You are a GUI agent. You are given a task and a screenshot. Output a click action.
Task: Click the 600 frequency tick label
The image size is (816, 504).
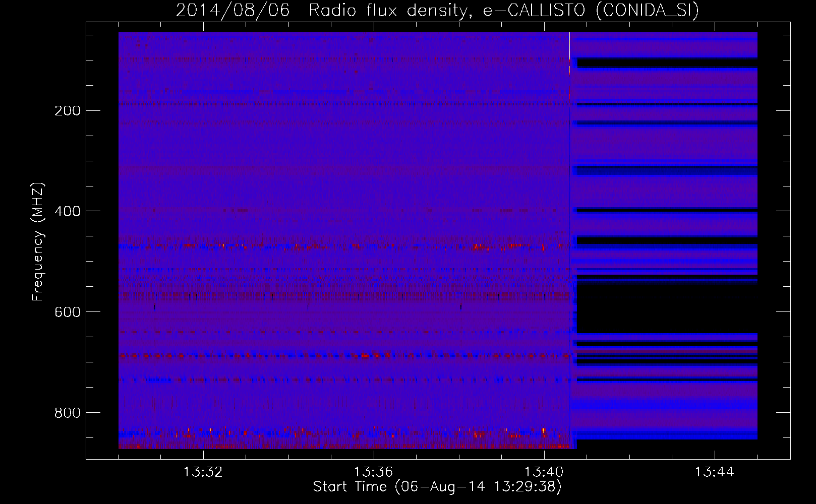(68, 312)
